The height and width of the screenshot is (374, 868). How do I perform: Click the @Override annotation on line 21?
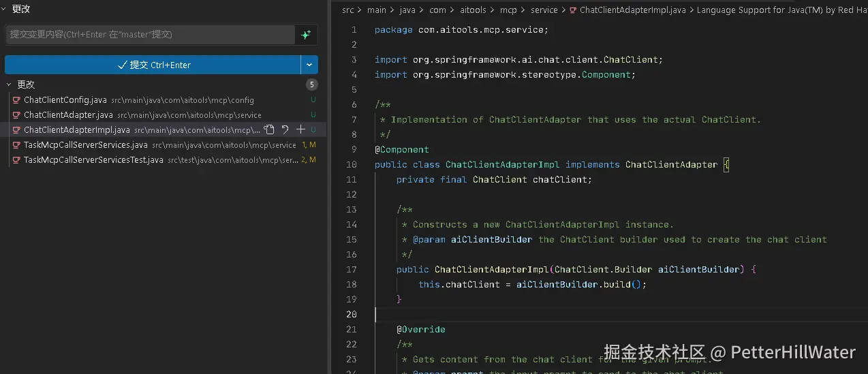tap(421, 330)
